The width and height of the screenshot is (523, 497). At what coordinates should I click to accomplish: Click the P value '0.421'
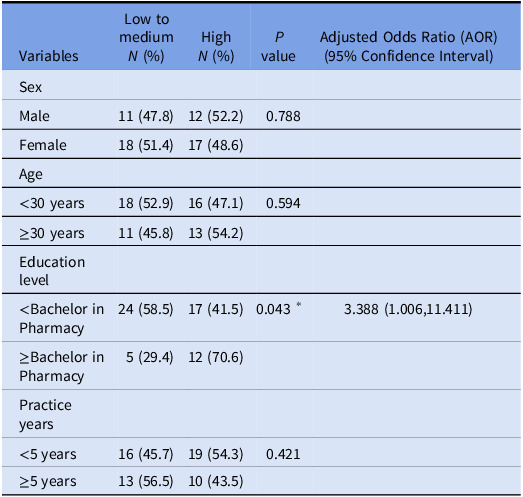283,454
